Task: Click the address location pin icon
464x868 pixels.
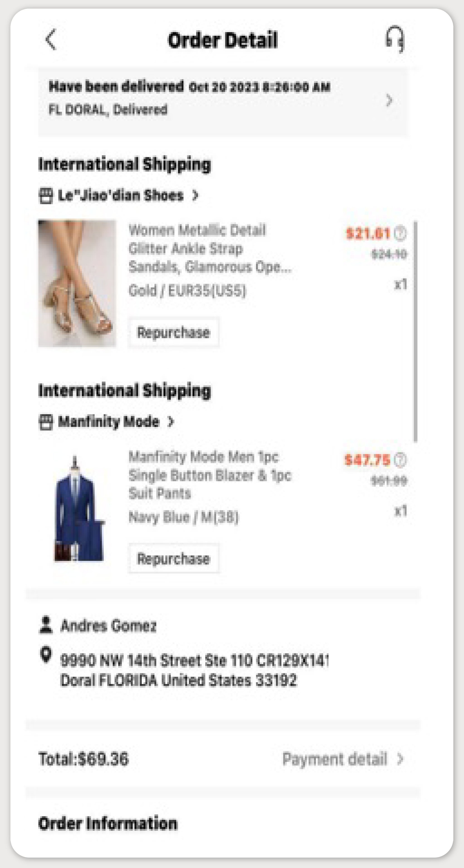Action: pos(46,655)
